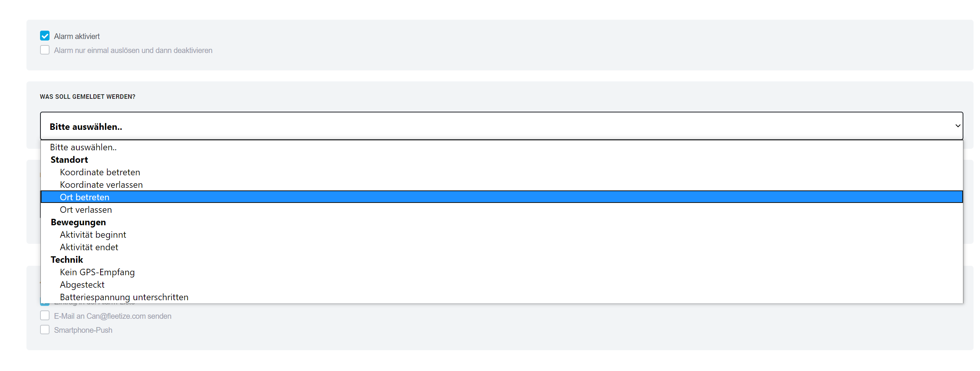Screen dimensions: 980x371
Task: Pick 'Aktivität endet' under Bewegungen
Action: point(502,247)
